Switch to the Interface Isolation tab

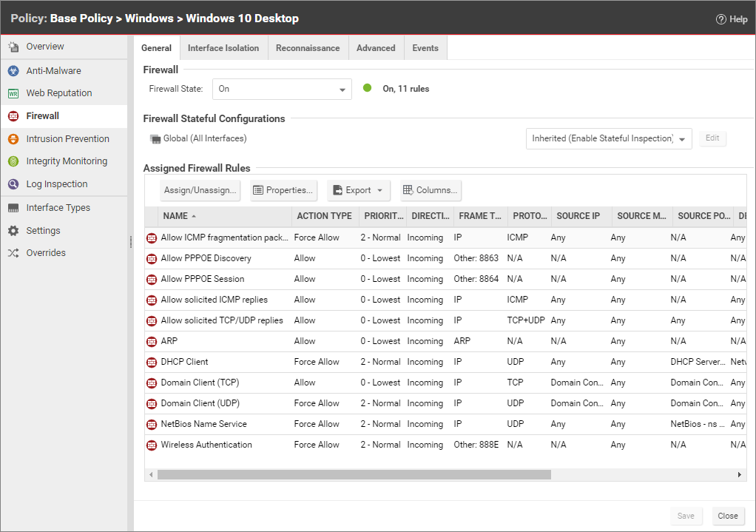[223, 48]
